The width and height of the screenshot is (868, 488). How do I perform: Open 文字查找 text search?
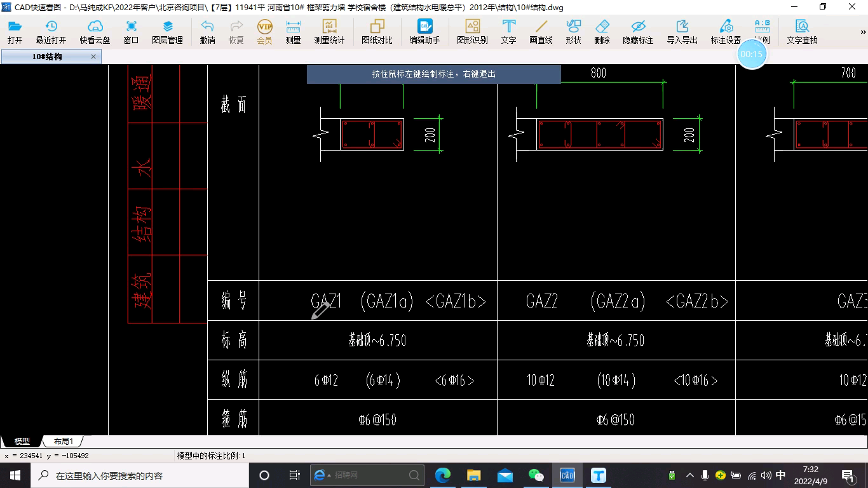[802, 30]
